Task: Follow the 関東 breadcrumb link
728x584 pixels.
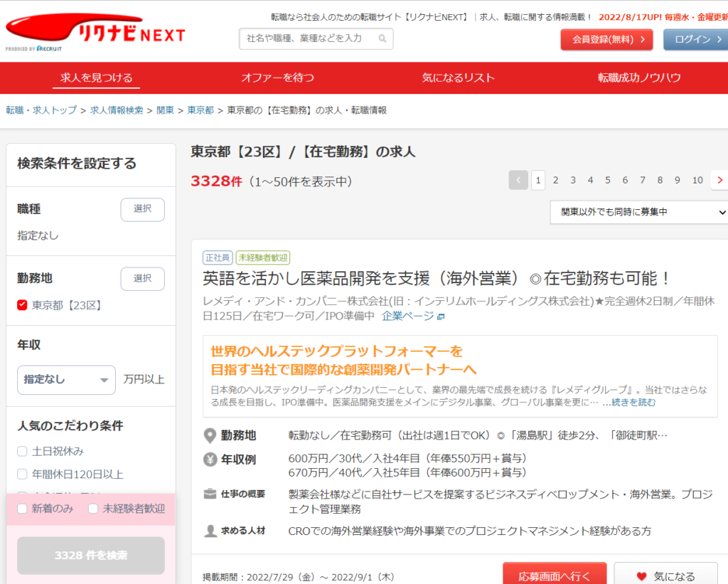Action: click(x=165, y=110)
